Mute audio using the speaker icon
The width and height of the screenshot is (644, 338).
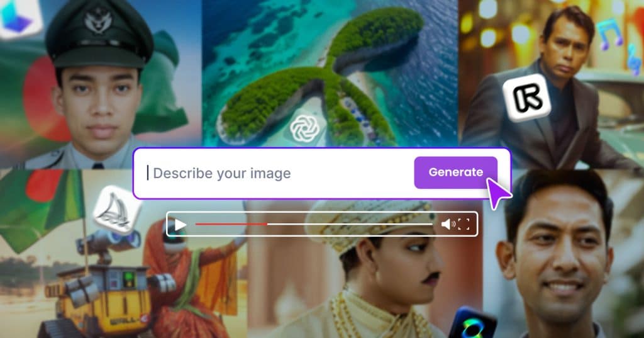[448, 224]
